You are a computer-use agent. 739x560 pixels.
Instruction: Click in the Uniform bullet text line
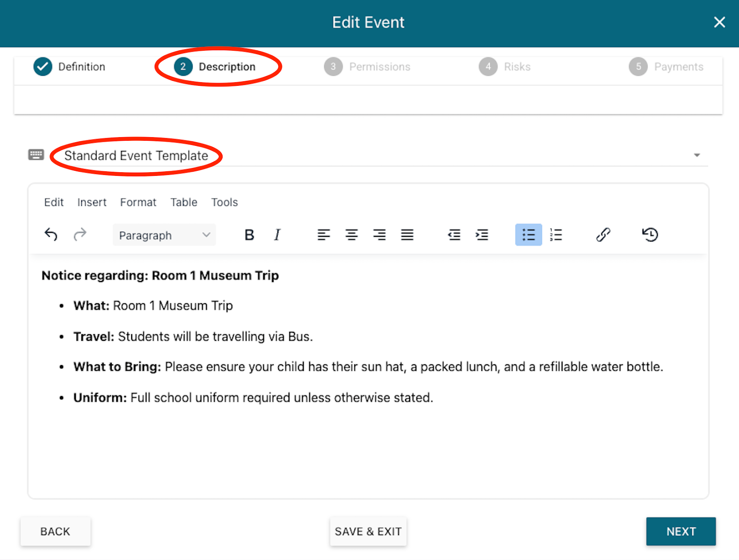(282, 397)
